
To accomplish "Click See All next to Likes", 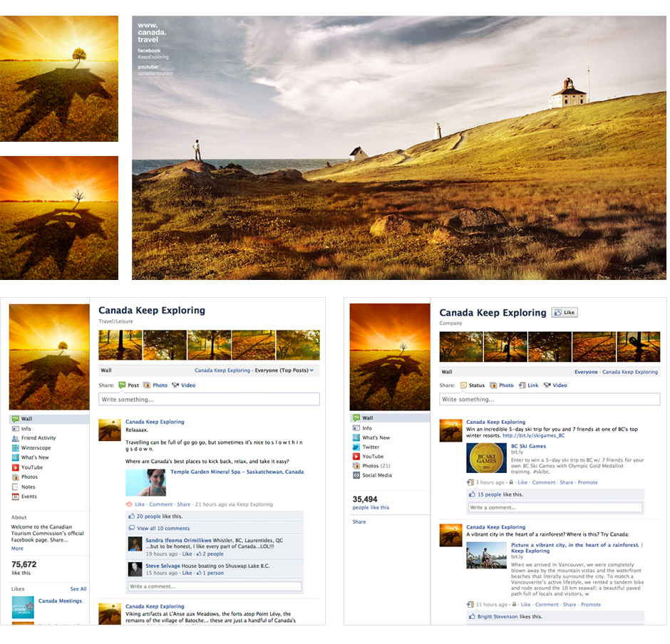I will (78, 589).
